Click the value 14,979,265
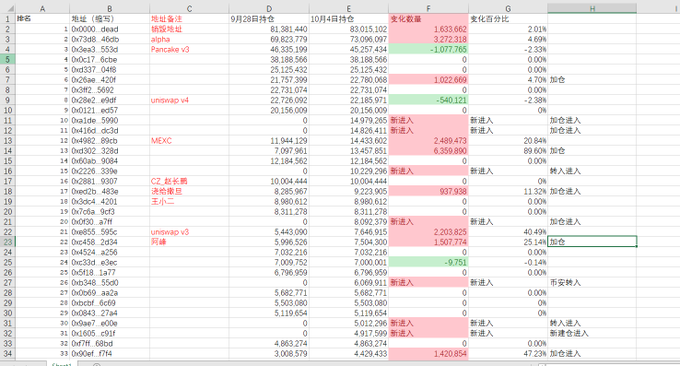The image size is (680, 366). [x=349, y=121]
